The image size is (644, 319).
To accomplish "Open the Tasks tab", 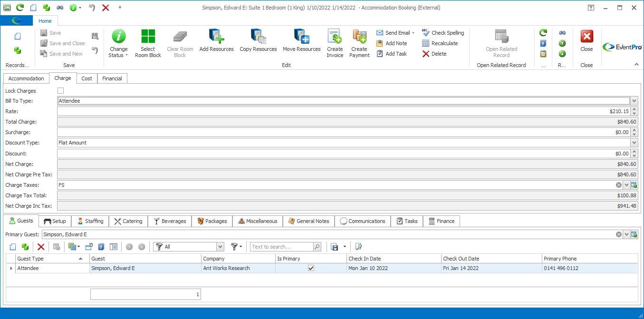I will coord(407,221).
